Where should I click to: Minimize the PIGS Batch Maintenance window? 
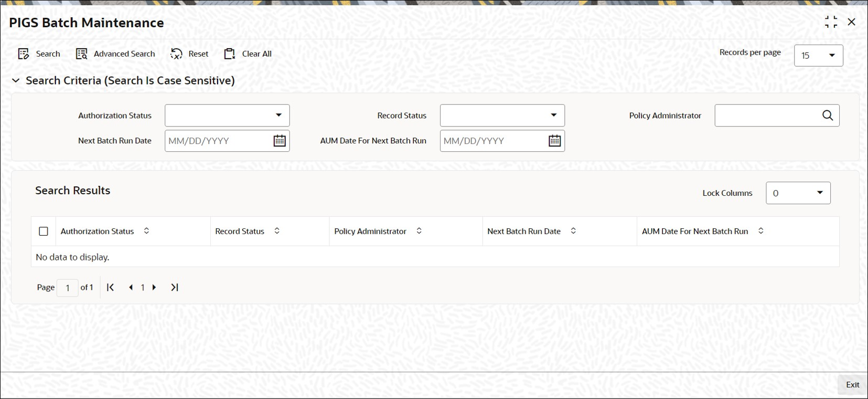[831, 22]
